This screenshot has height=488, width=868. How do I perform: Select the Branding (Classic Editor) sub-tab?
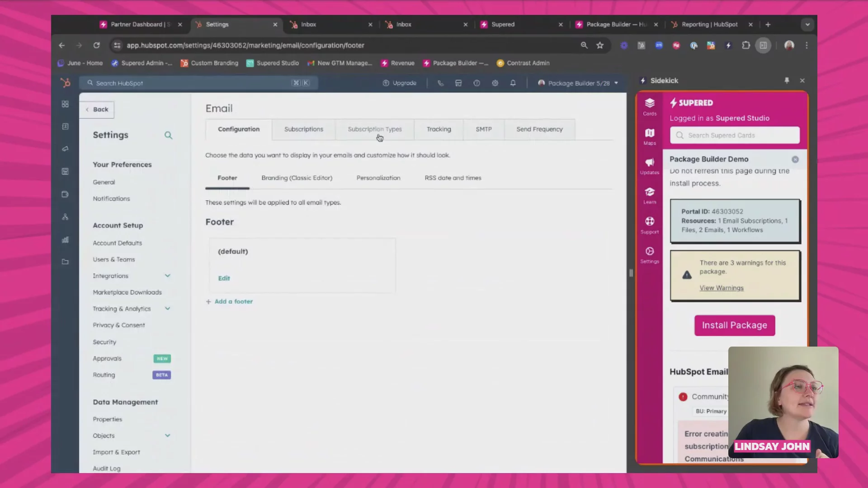(297, 178)
